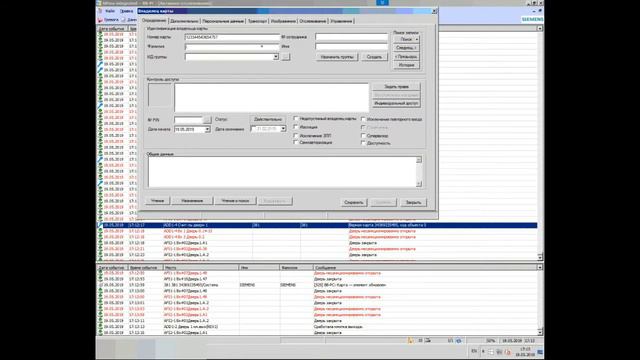Click the История button
This screenshot has height=360, width=640.
pos(407,65)
